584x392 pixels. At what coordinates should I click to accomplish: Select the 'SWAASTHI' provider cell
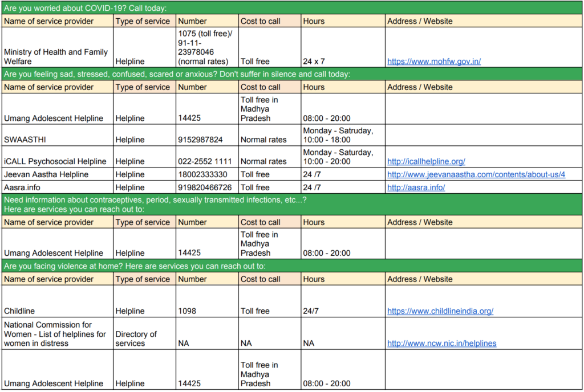tap(58, 135)
